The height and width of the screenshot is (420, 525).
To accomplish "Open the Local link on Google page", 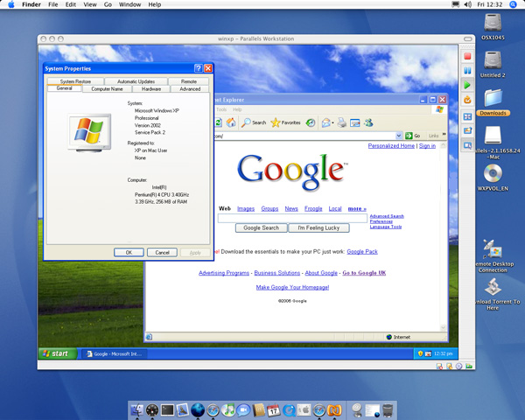I will [335, 208].
